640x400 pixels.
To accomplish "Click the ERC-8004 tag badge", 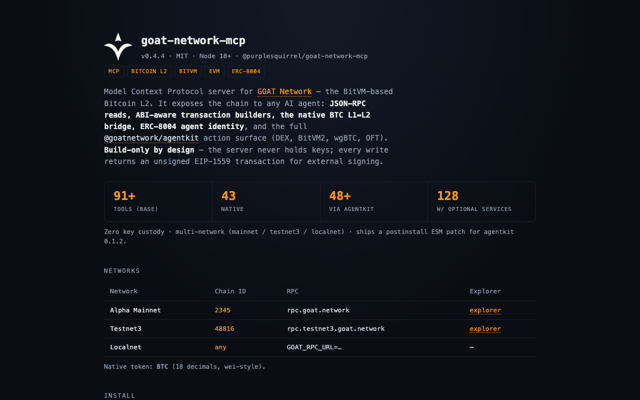I will (x=246, y=71).
